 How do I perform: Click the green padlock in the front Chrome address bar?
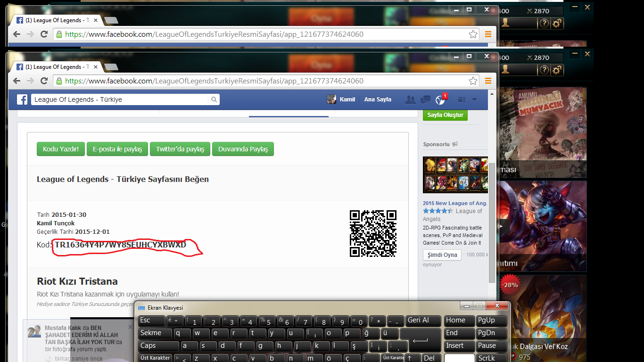59,81
